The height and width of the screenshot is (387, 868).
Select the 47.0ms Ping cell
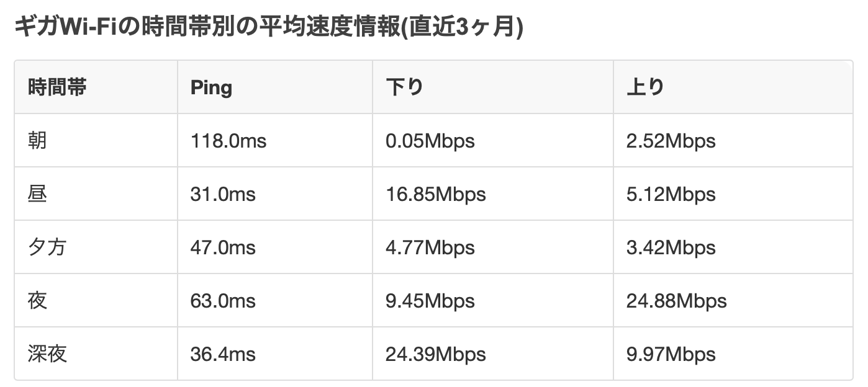(x=223, y=247)
